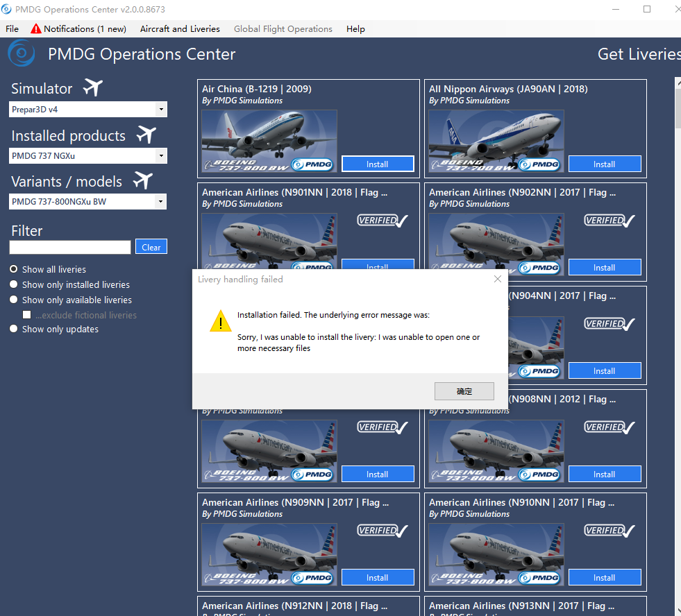Open the Aircraft and Liveries menu
Image resolution: width=681 pixels, height=616 pixels.
pyautogui.click(x=180, y=28)
